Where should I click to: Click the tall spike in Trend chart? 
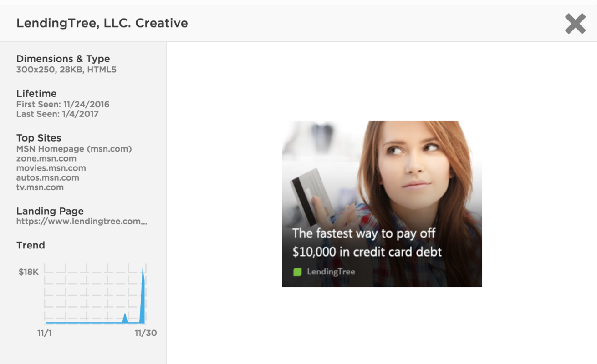point(143,296)
